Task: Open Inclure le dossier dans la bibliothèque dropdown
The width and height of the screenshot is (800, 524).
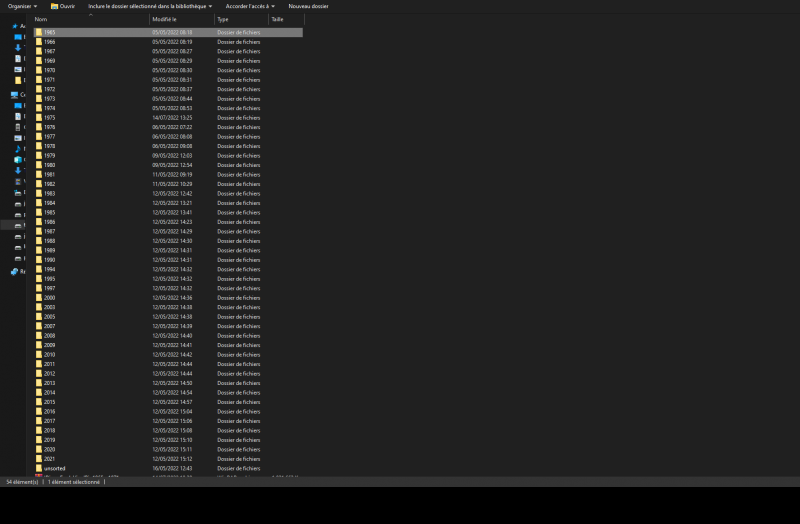Action: [x=150, y=6]
